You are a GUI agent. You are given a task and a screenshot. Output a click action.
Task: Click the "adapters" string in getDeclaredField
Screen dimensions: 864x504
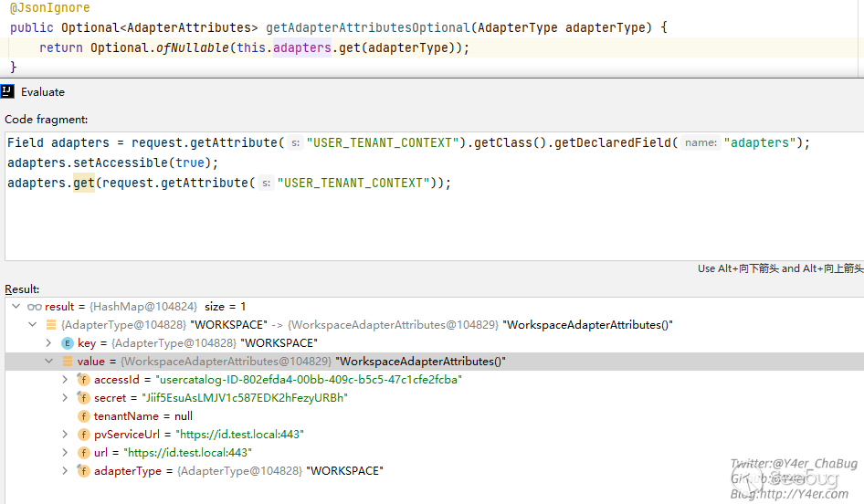(759, 142)
